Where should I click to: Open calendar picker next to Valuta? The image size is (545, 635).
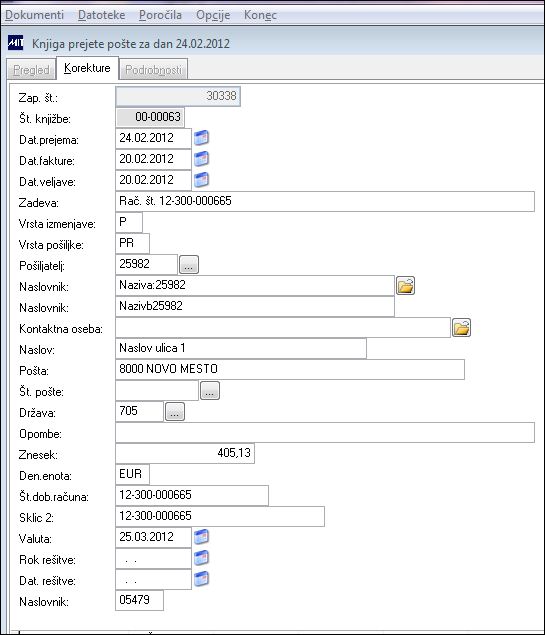coord(201,537)
